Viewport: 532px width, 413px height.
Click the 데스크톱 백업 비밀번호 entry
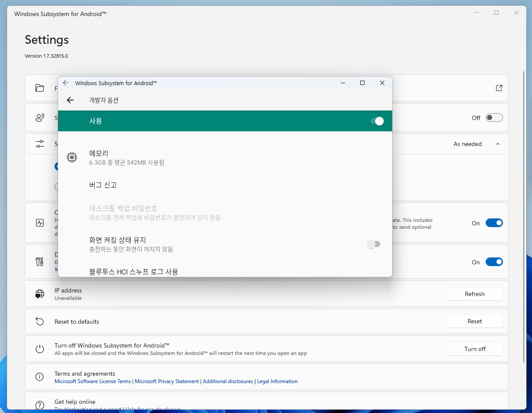[x=225, y=213]
